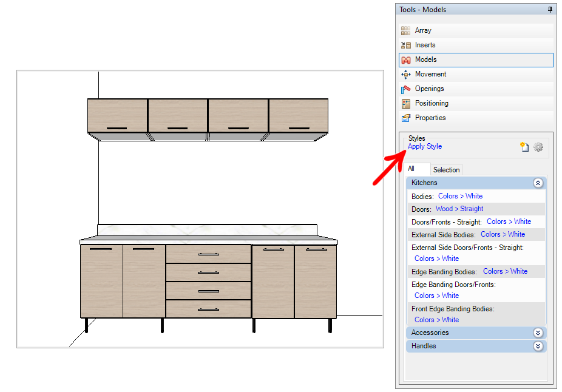Select Positioning in tools list
Image resolution: width=562 pixels, height=392 pixels.
click(476, 104)
